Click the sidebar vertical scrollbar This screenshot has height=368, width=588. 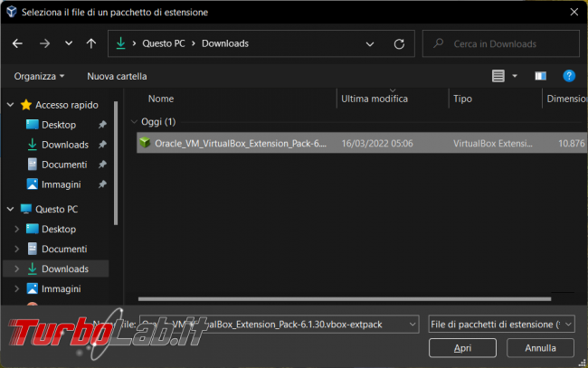(116, 163)
